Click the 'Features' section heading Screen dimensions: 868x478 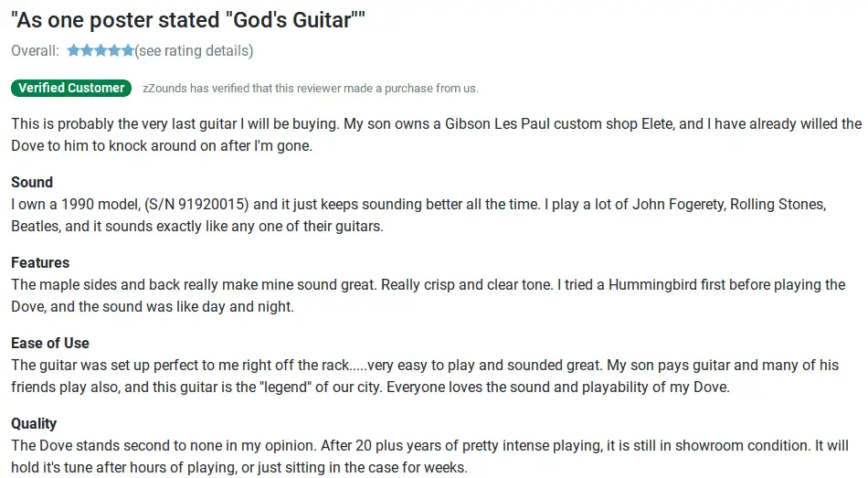click(x=40, y=262)
